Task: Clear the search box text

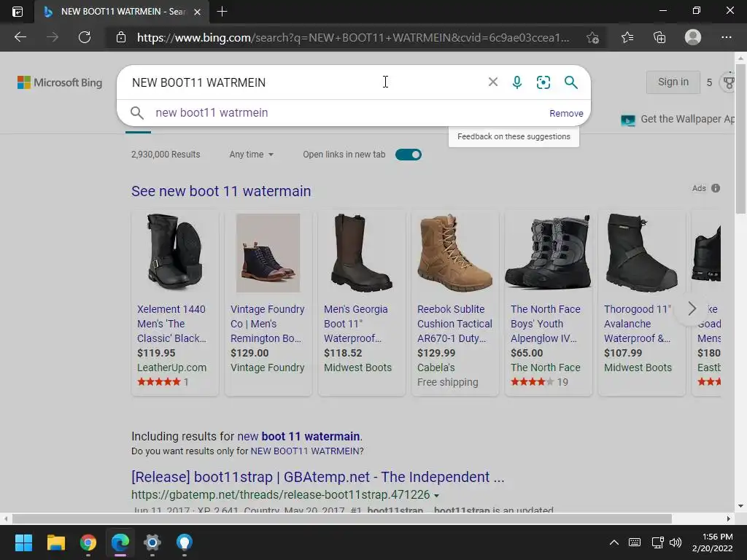Action: 493,82
